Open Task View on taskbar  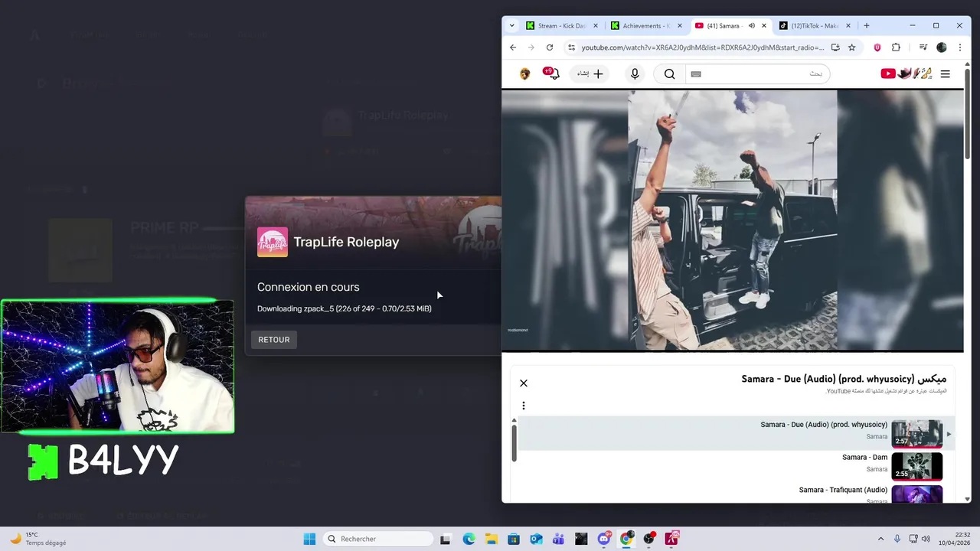(x=446, y=539)
